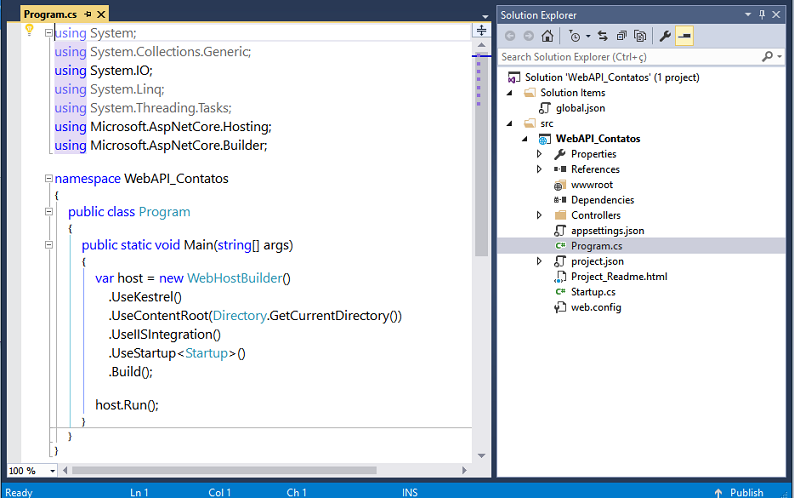Open Solution Explorer window position menu
This screenshot has width=794, height=498.
748,15
